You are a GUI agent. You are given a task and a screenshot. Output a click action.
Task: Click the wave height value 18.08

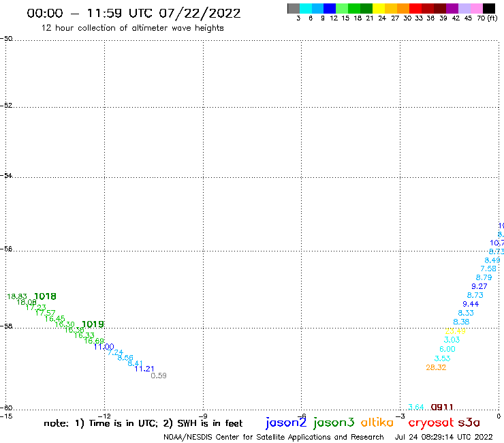(x=27, y=302)
